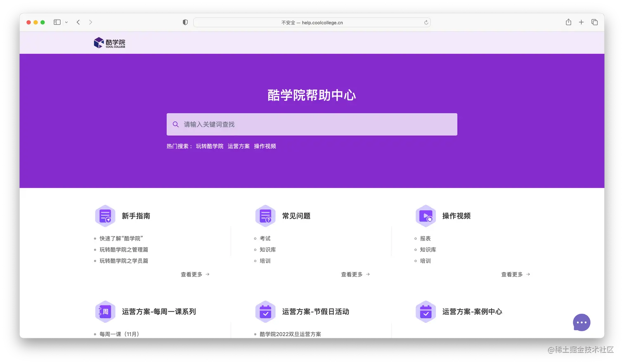The width and height of the screenshot is (624, 364).
Task: Open the 运营方案-案例中心 calendar icon
Action: 425,312
